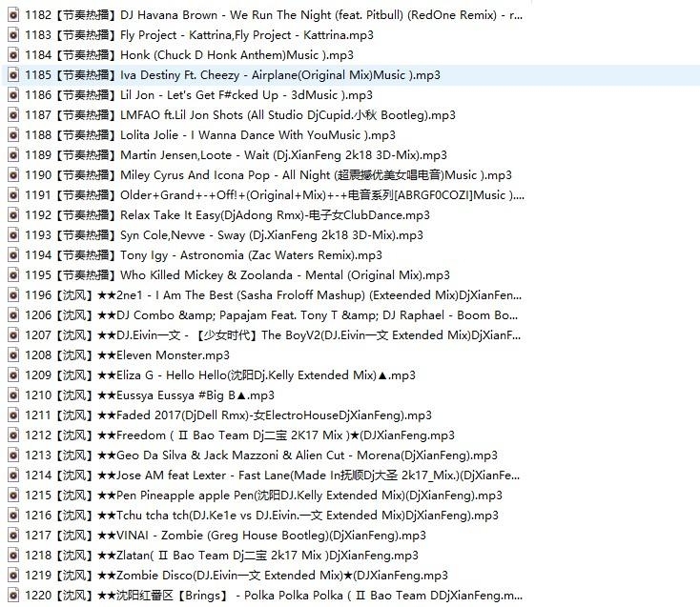Click the file icon beside Iva Destiny Airplane
Screen dimensions: 700x607
(13, 75)
